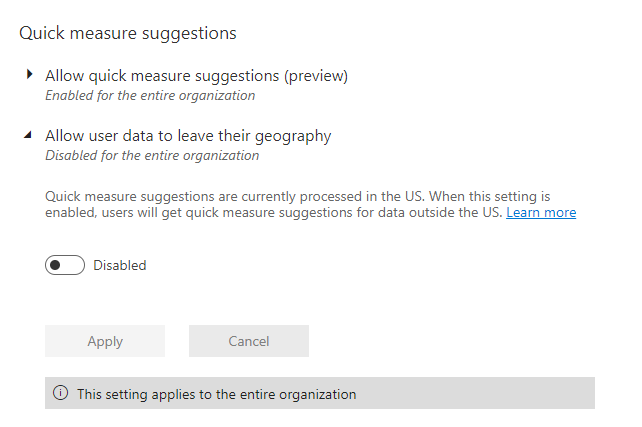This screenshot has width=642, height=427.
Task: Open the Learn more link
Action: click(541, 212)
